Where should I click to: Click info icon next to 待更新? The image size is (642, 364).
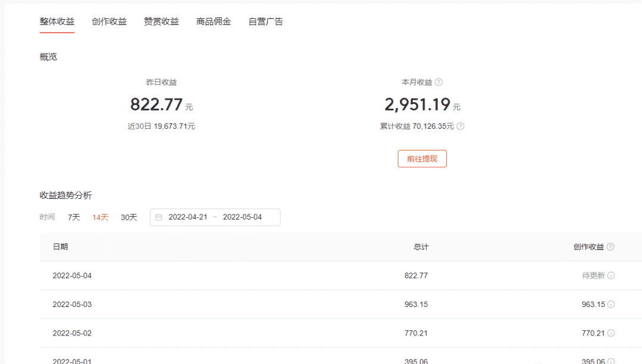point(611,276)
